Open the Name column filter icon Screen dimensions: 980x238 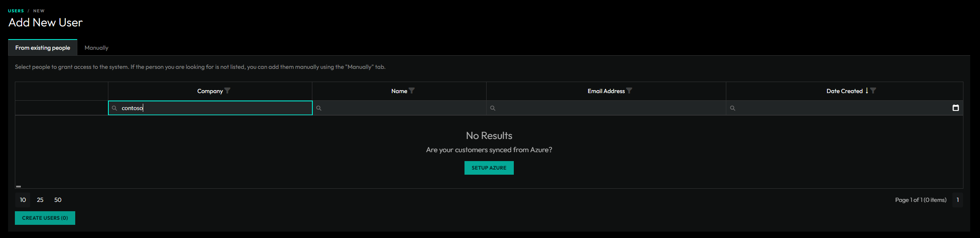[x=411, y=91]
